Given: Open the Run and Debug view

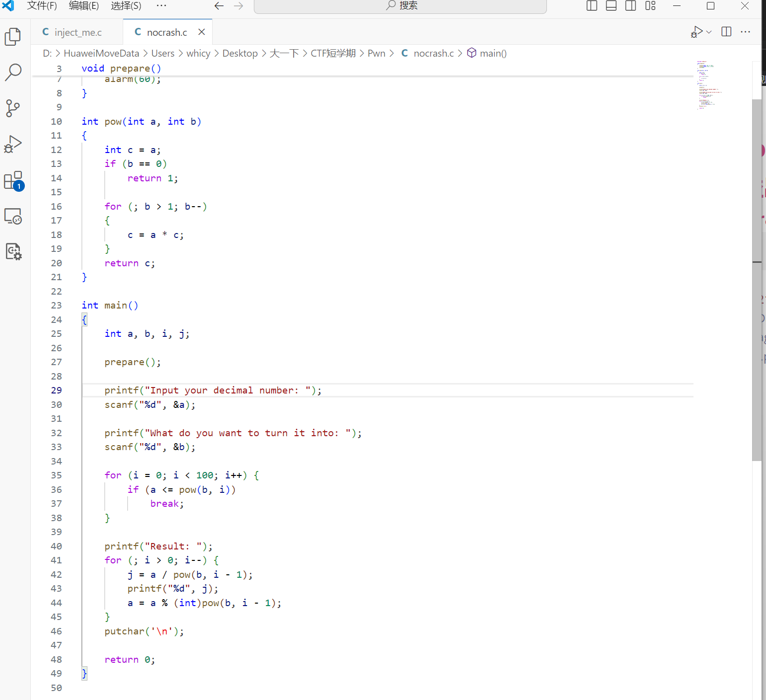Looking at the screenshot, I should pos(13,144).
